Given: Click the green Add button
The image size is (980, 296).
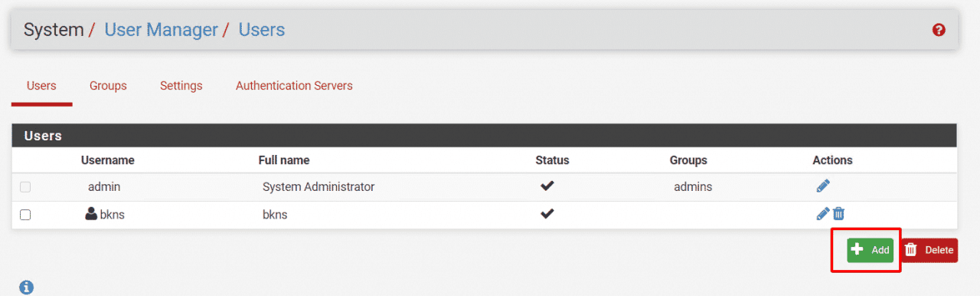Looking at the screenshot, I should [x=870, y=250].
